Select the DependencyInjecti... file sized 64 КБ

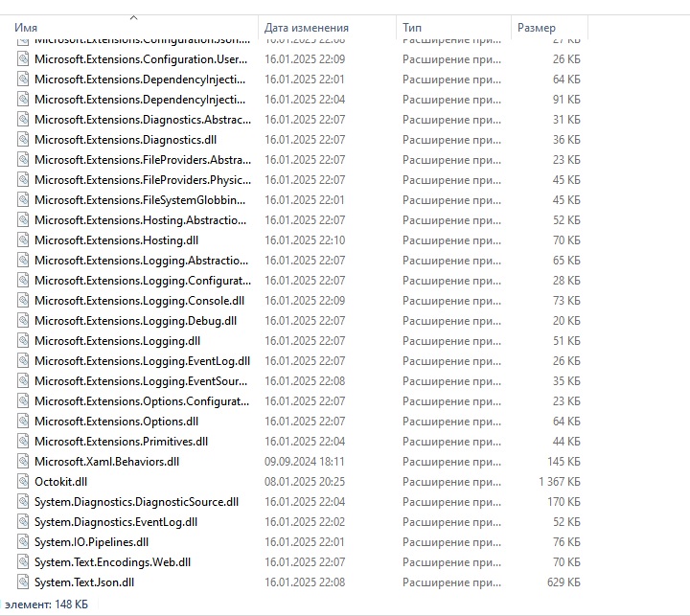pyautogui.click(x=140, y=80)
